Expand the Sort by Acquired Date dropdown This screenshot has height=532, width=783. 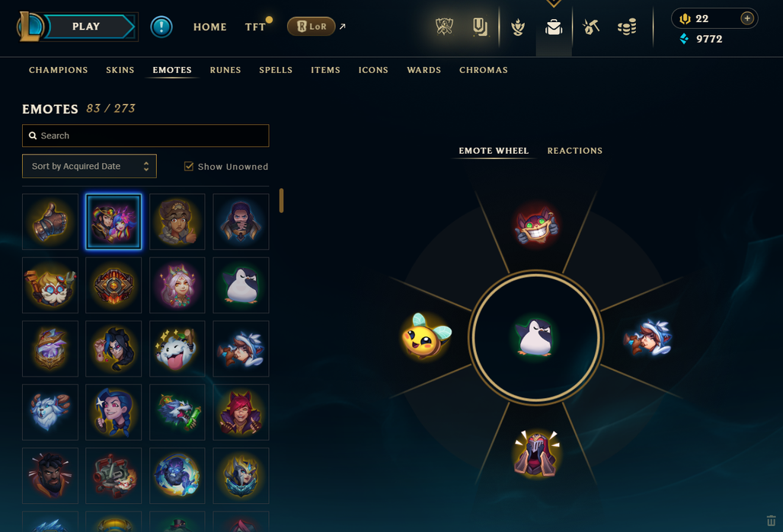[x=89, y=166]
